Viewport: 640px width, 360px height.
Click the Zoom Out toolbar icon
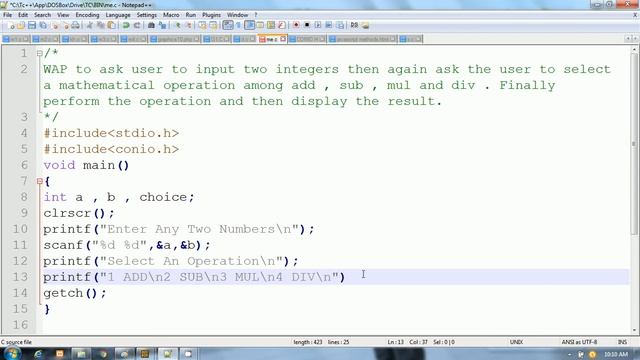[189, 25]
